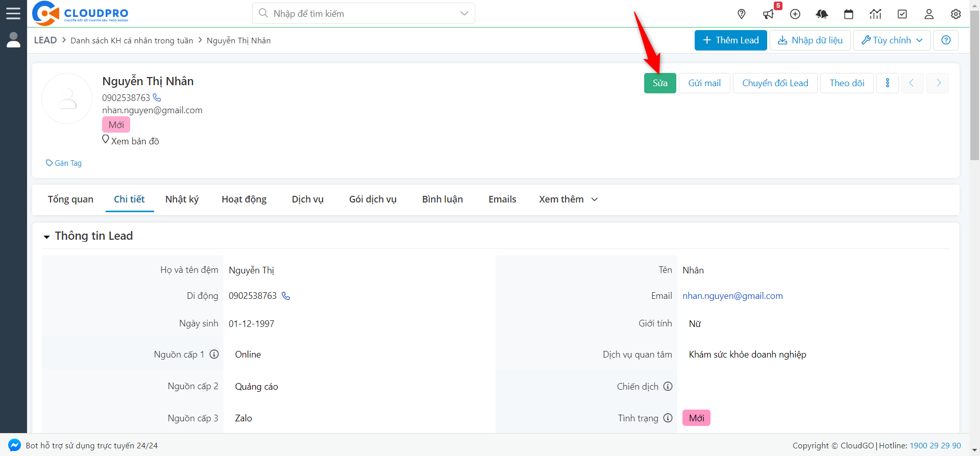This screenshot has width=980, height=456.
Task: Click the Lead module person icon in sidebar
Action: (x=13, y=39)
